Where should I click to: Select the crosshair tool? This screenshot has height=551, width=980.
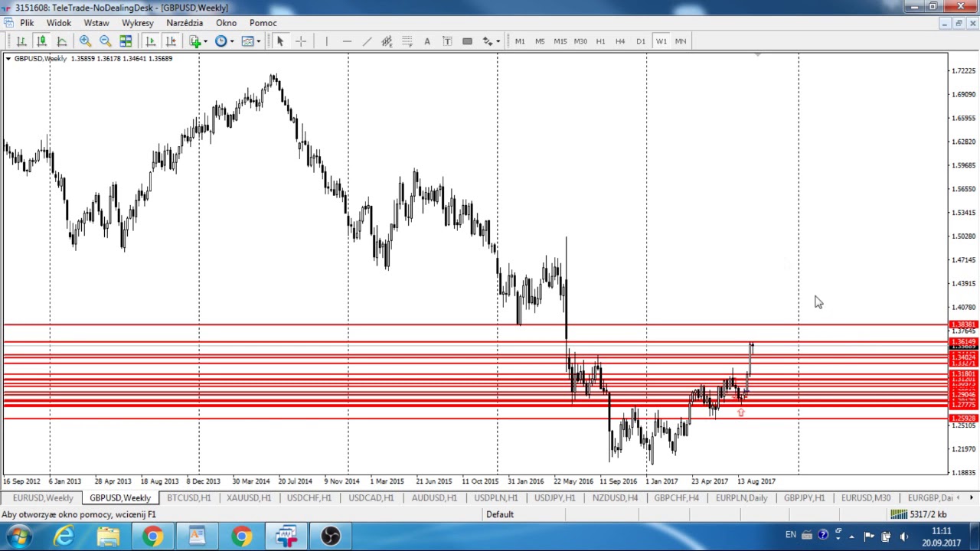[301, 41]
